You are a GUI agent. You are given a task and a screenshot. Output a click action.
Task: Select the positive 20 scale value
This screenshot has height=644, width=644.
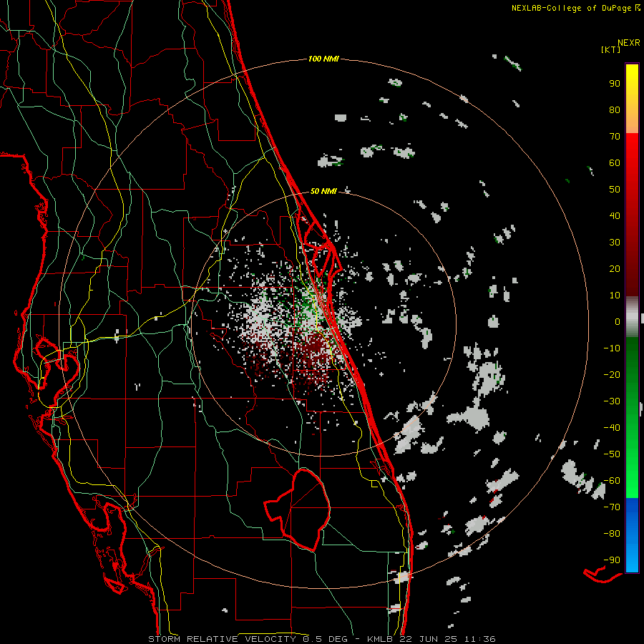[615, 268]
